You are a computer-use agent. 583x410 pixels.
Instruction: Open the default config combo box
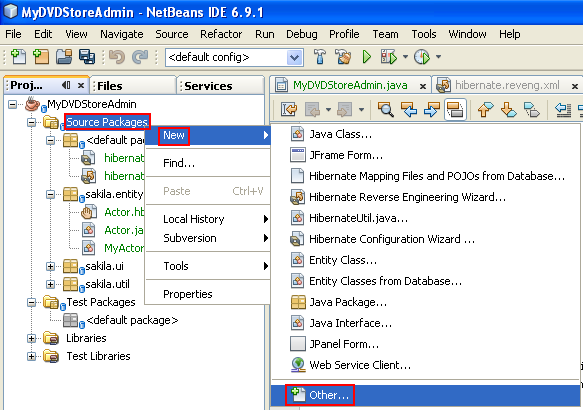click(235, 57)
